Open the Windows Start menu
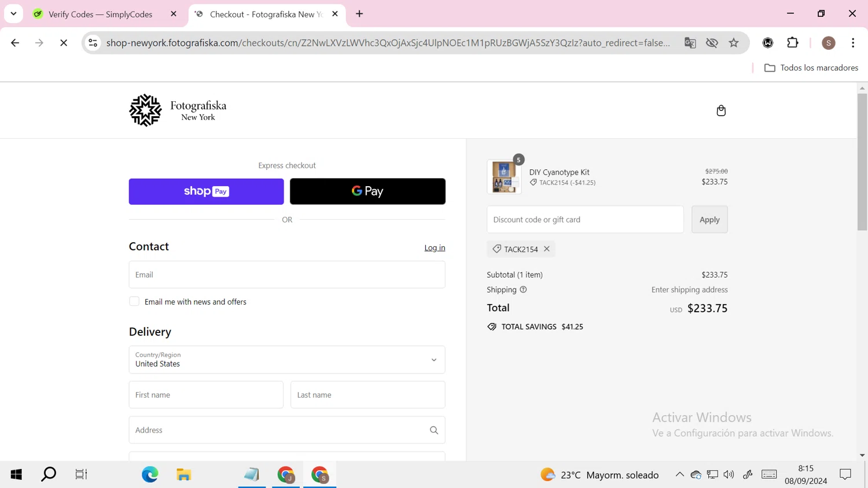 pyautogui.click(x=16, y=475)
